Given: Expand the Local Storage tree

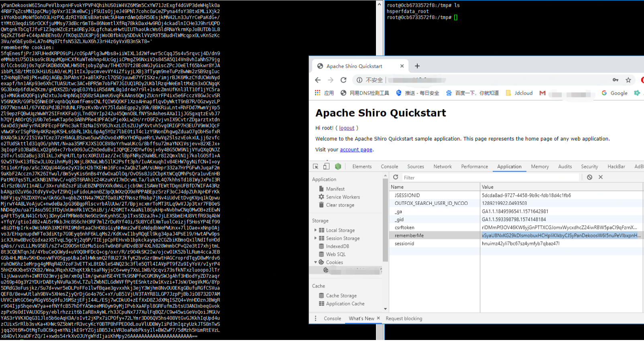Looking at the screenshot, I should pos(315,230).
